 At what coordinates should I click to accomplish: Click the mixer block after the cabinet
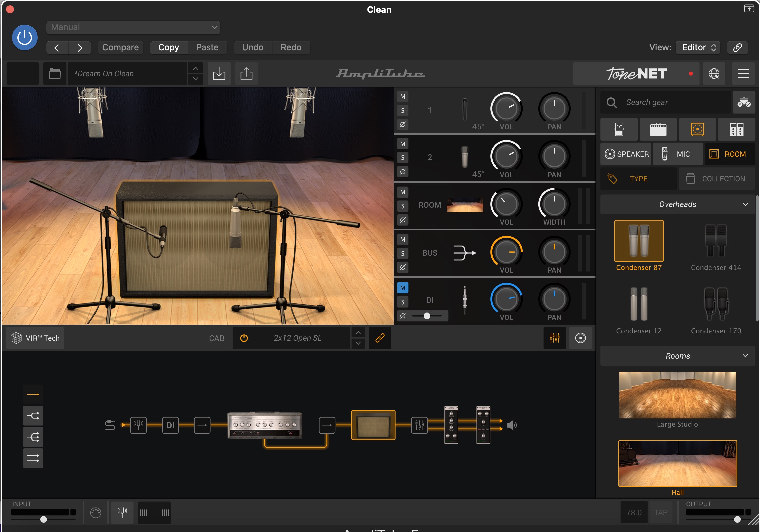(x=419, y=425)
